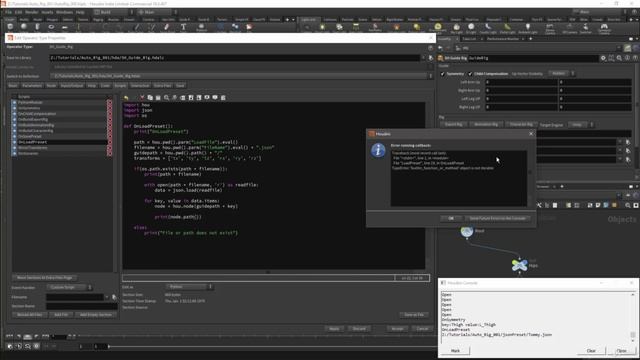640x360 pixels.
Task: Open the Windows menu in the menu bar
Action: [x=64, y=12]
